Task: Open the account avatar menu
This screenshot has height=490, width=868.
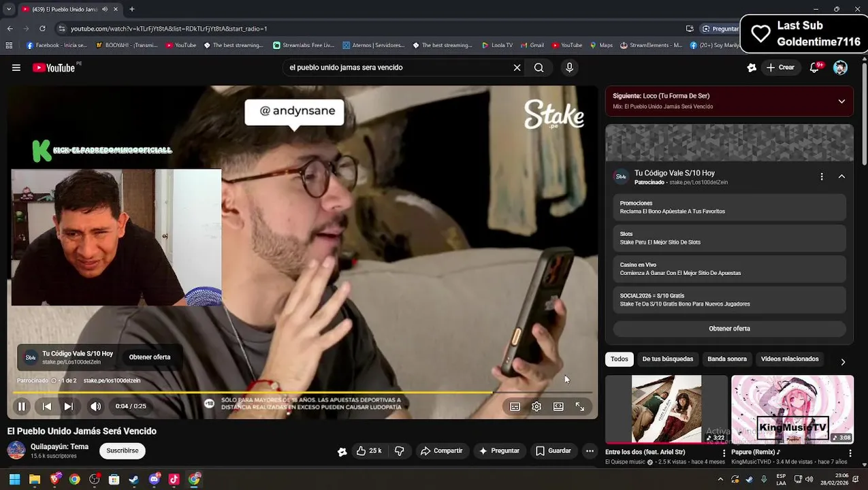Action: click(840, 67)
